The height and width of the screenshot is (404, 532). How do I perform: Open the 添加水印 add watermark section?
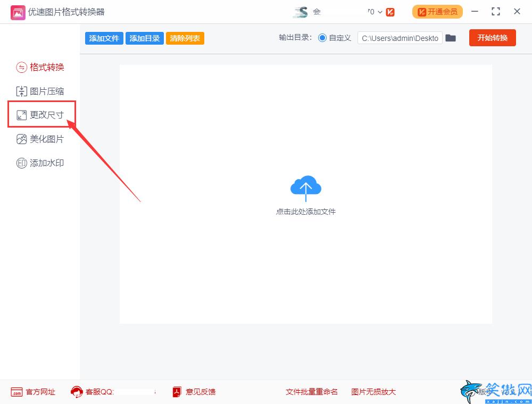tap(40, 163)
